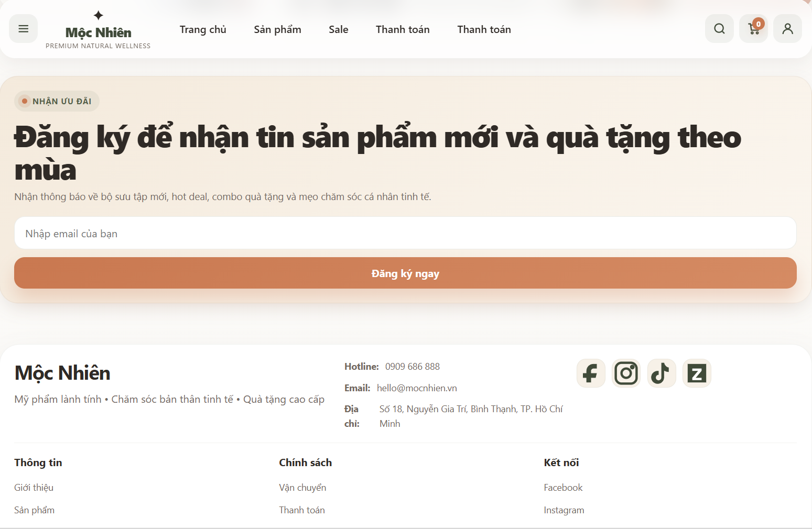This screenshot has width=812, height=529.
Task: Navigate to Thanh toán in the header
Action: [x=402, y=29]
